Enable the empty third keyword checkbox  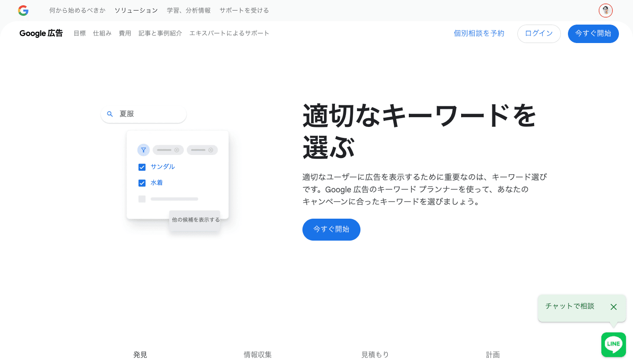(142, 199)
